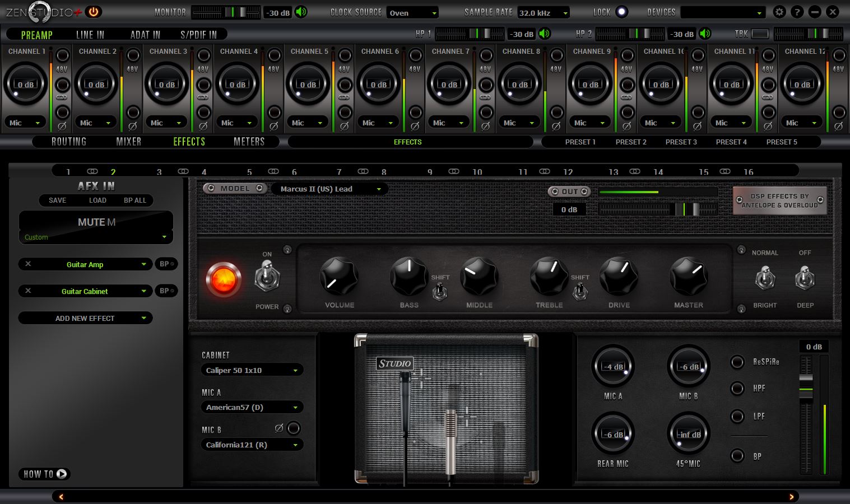Open the Mic A dropdown
Image resolution: width=850 pixels, height=504 pixels.
(252, 407)
